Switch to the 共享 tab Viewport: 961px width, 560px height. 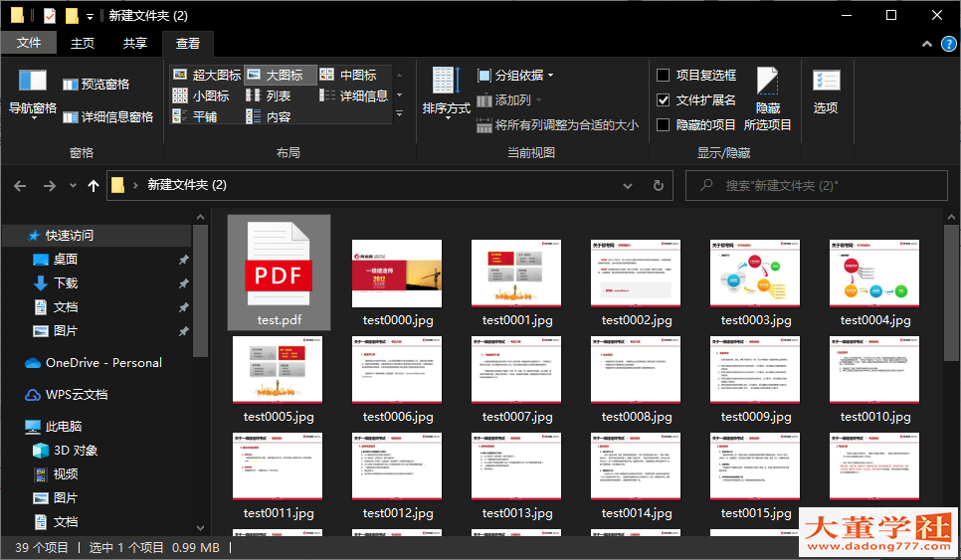point(135,43)
